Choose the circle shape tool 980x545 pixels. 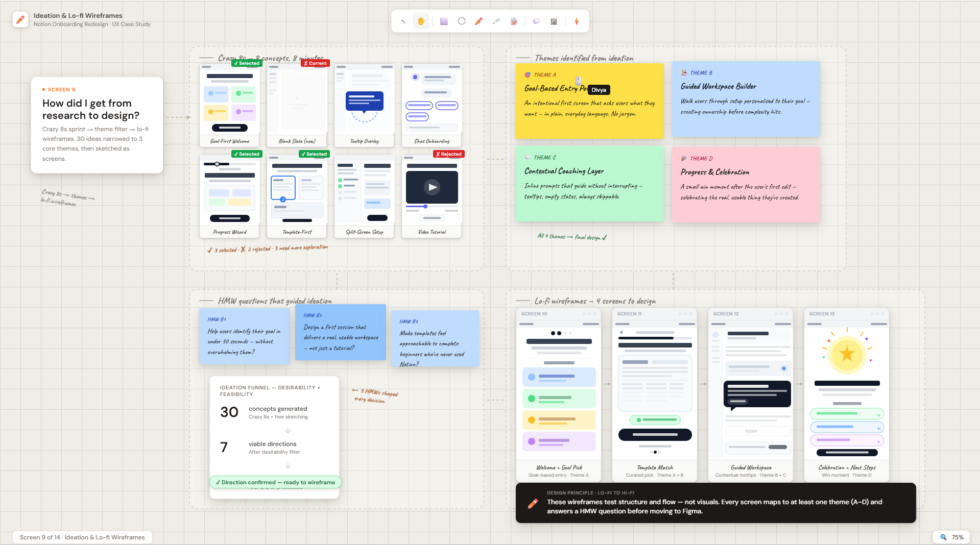click(x=462, y=21)
